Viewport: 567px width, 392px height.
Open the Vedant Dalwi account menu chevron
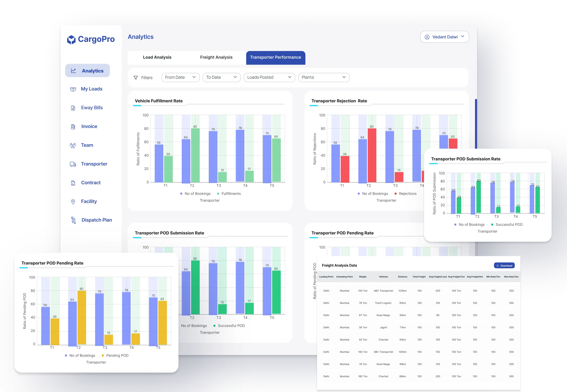click(463, 36)
